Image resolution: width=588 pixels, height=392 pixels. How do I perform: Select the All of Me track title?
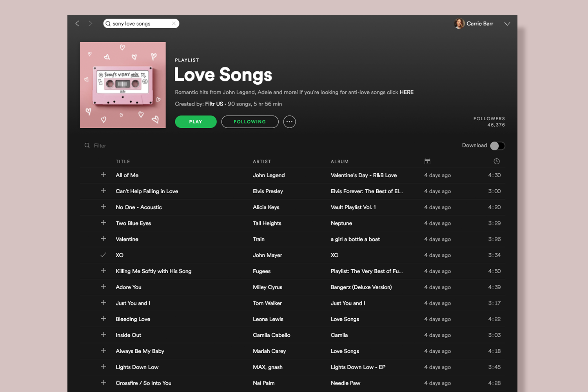[127, 175]
